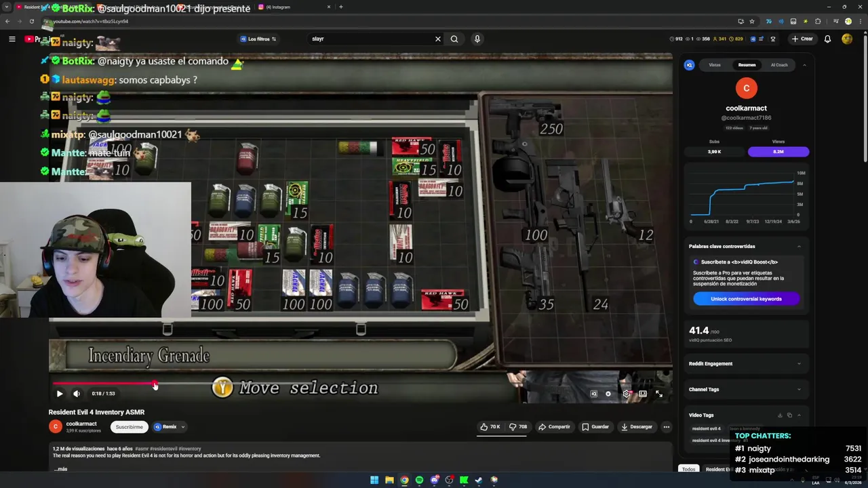Screen dimensions: 868x488
Task: Open a new browser tab with the plus
Action: point(340,7)
